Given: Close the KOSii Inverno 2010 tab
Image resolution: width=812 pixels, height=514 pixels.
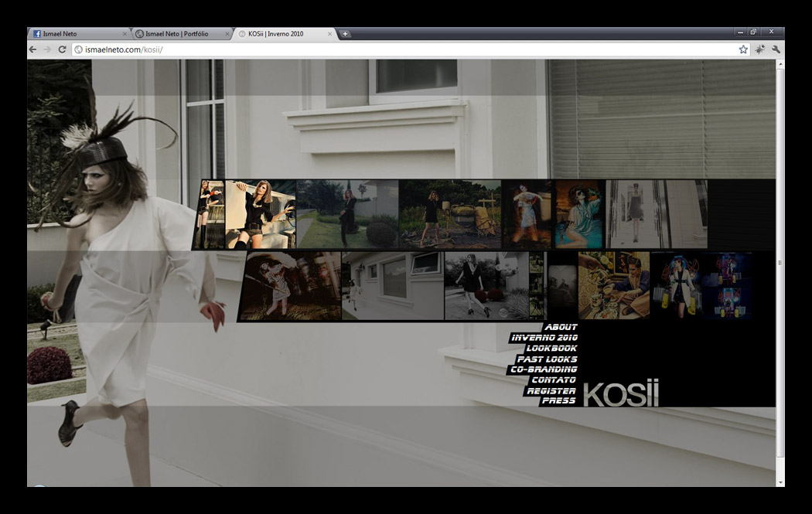Looking at the screenshot, I should [330, 34].
